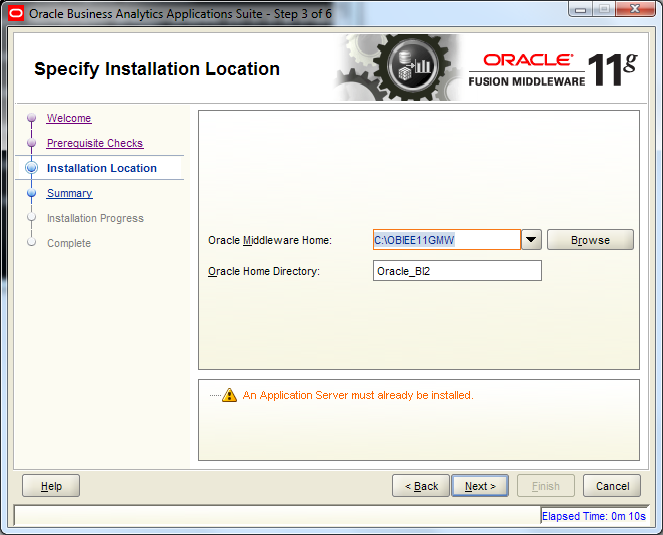This screenshot has width=663, height=535.
Task: Click the Prerequisite Checks step bullet icon
Action: point(31,143)
